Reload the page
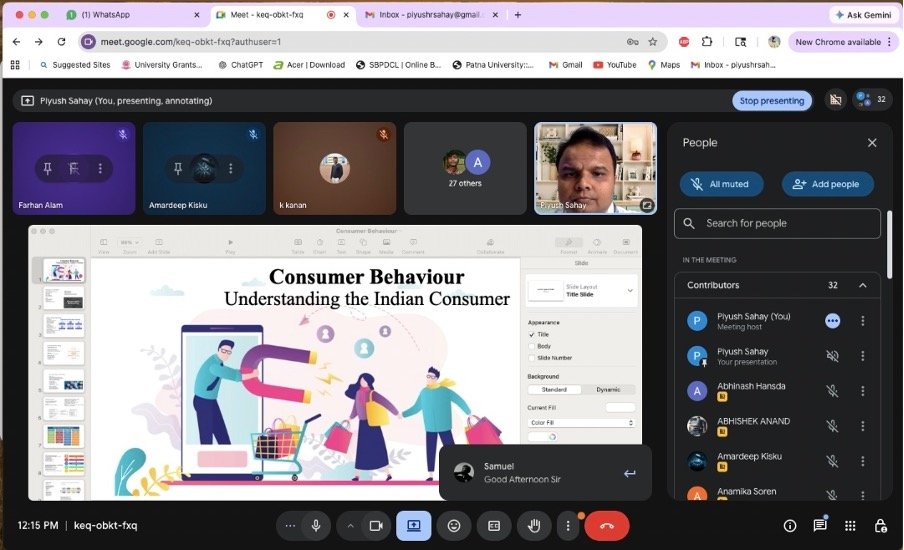Screen dimensions: 904x550 coord(61,42)
